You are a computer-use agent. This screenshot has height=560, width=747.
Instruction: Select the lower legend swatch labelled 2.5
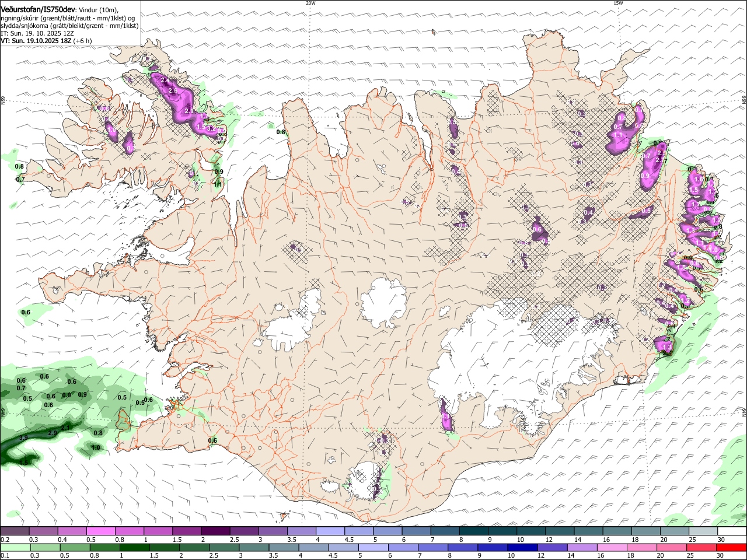(x=224, y=548)
